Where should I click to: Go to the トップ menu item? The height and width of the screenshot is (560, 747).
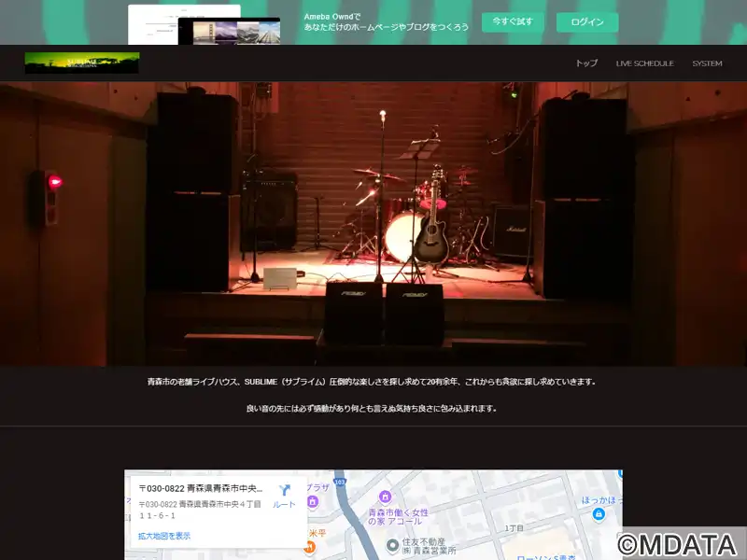click(x=586, y=63)
